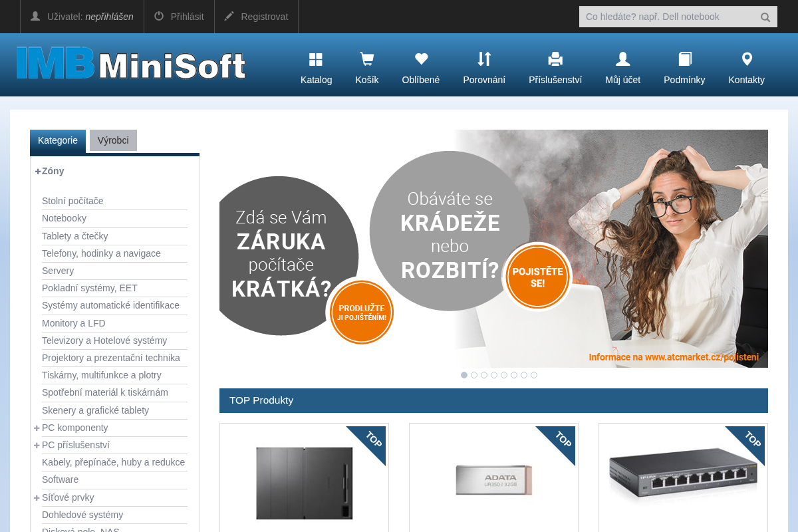This screenshot has height=532, width=798.
Task: Click the search magnifier icon
Action: [x=765, y=17]
